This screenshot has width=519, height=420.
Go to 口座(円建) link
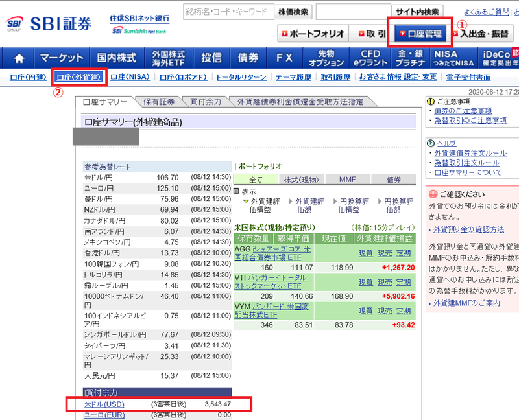click(x=28, y=77)
